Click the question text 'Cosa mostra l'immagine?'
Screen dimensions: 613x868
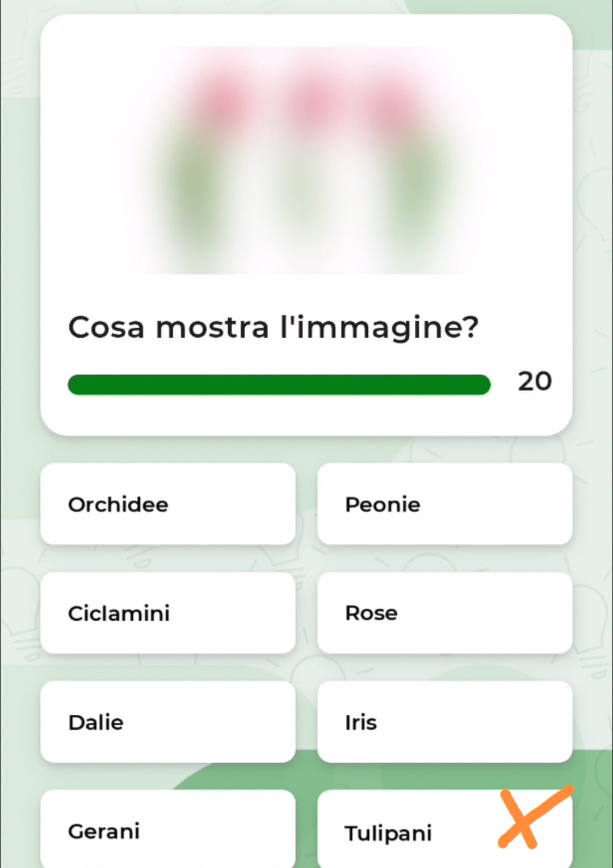273,328
